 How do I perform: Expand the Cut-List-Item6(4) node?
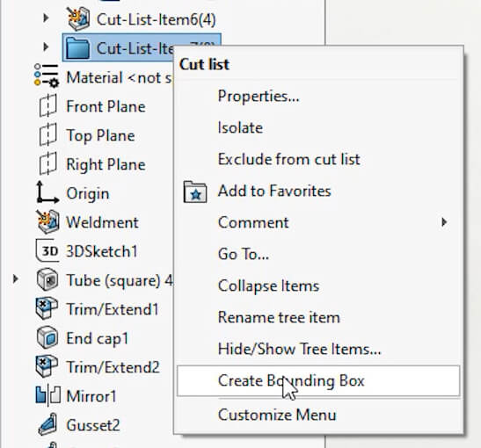click(46, 18)
